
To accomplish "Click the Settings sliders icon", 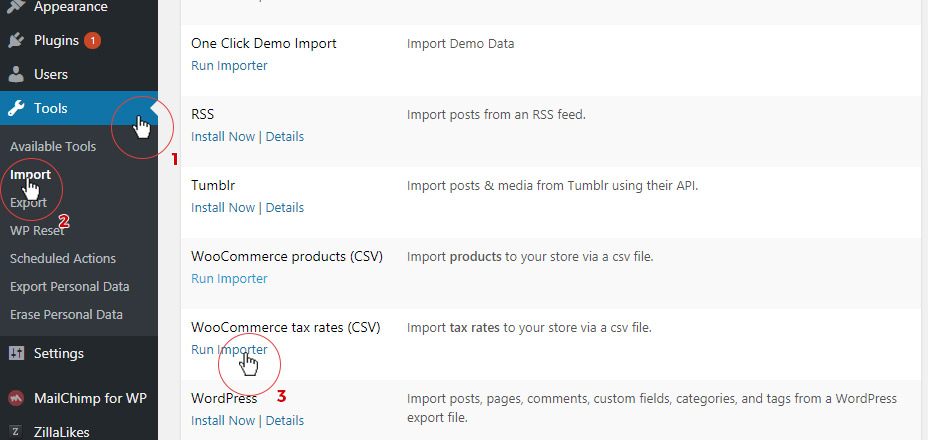I will click(16, 353).
